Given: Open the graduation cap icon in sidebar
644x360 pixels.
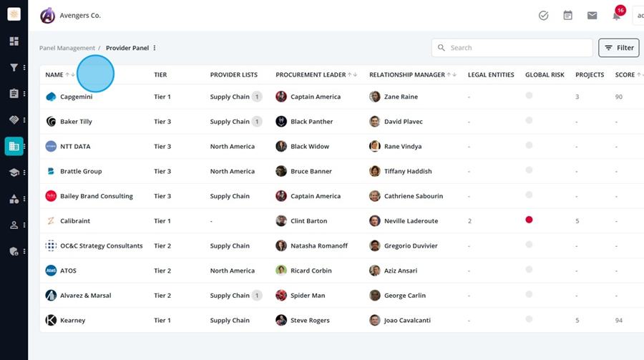Looking at the screenshot, I should pos(14,172).
